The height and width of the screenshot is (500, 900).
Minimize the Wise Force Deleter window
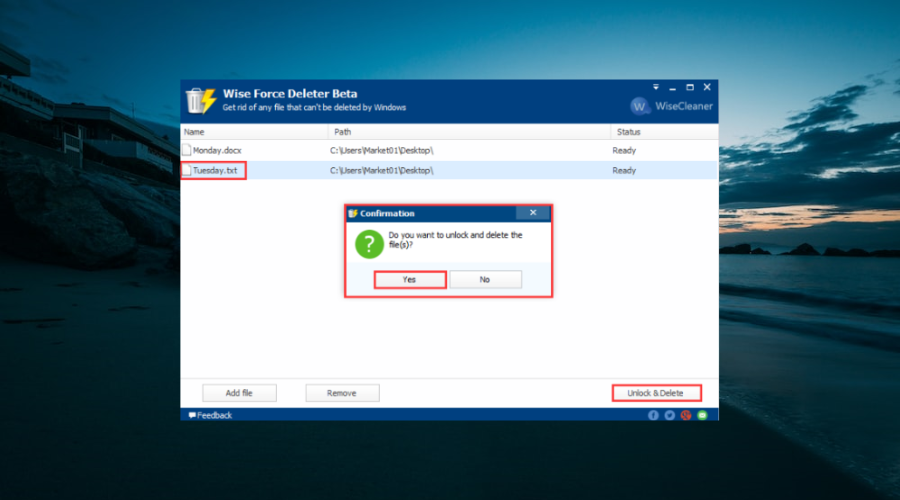pyautogui.click(x=672, y=88)
